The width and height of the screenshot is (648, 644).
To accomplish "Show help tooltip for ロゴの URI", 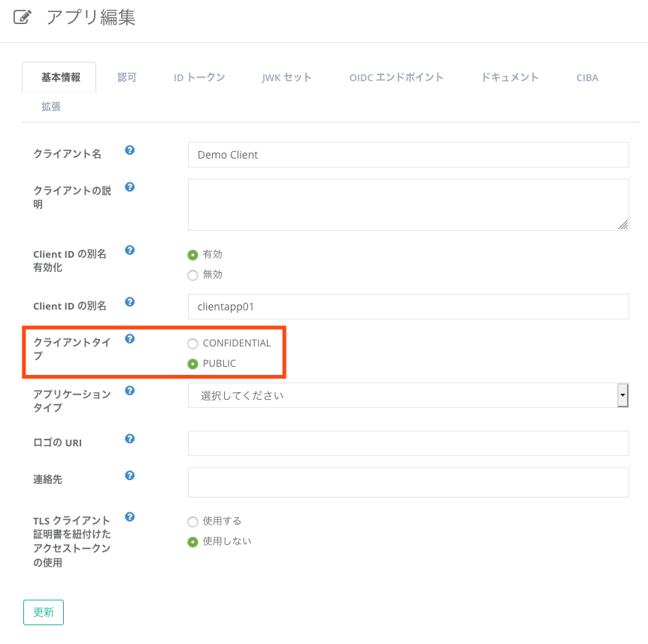I will 129,439.
